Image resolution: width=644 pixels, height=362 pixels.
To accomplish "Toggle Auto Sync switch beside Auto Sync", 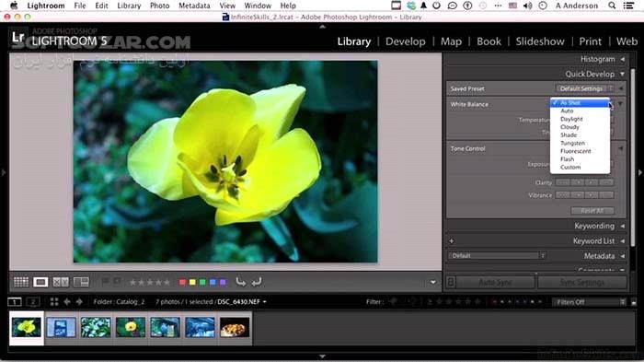I will (451, 282).
